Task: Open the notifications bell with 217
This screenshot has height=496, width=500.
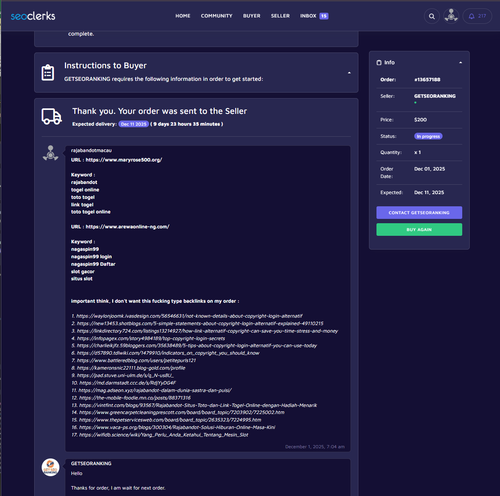Action: [477, 16]
